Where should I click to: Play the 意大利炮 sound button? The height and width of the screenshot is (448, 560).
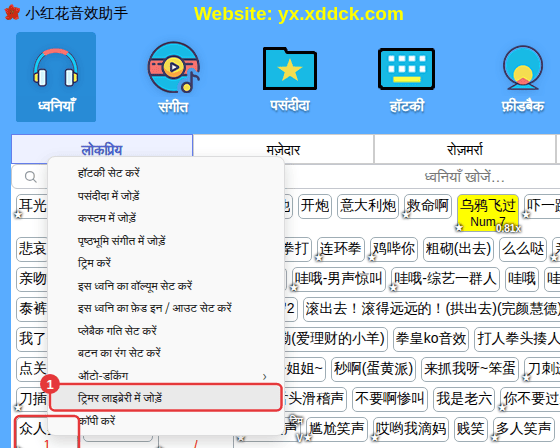[368, 206]
